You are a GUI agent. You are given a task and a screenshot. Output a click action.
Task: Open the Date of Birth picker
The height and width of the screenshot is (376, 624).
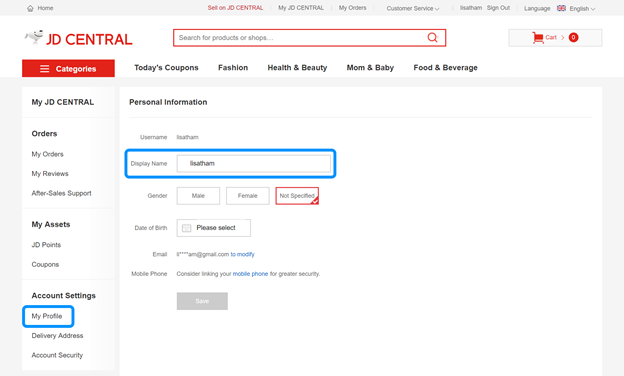pos(214,228)
